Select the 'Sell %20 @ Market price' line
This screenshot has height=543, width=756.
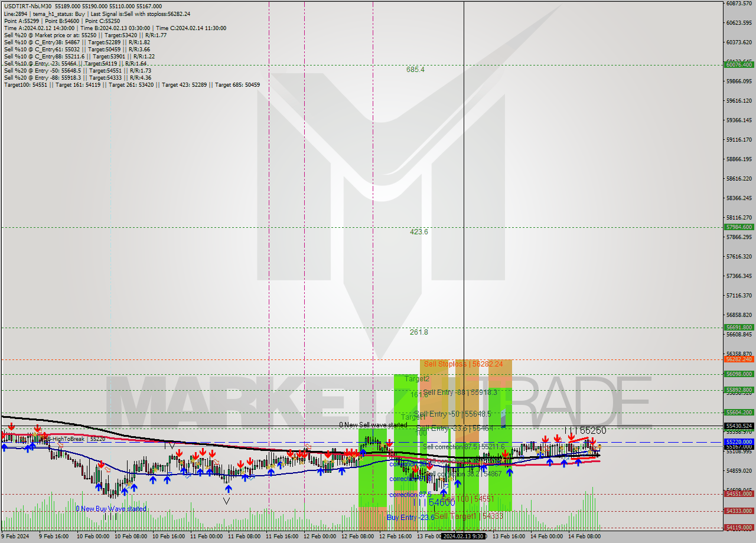click(x=85, y=35)
